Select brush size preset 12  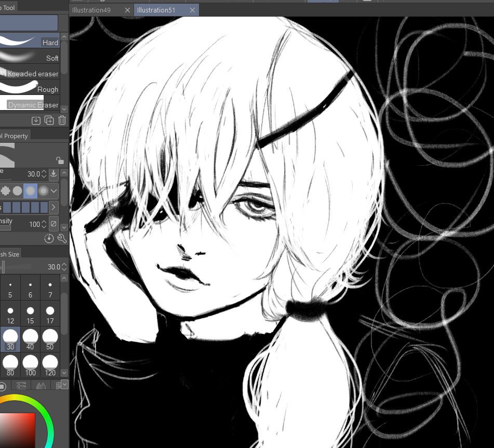10,314
